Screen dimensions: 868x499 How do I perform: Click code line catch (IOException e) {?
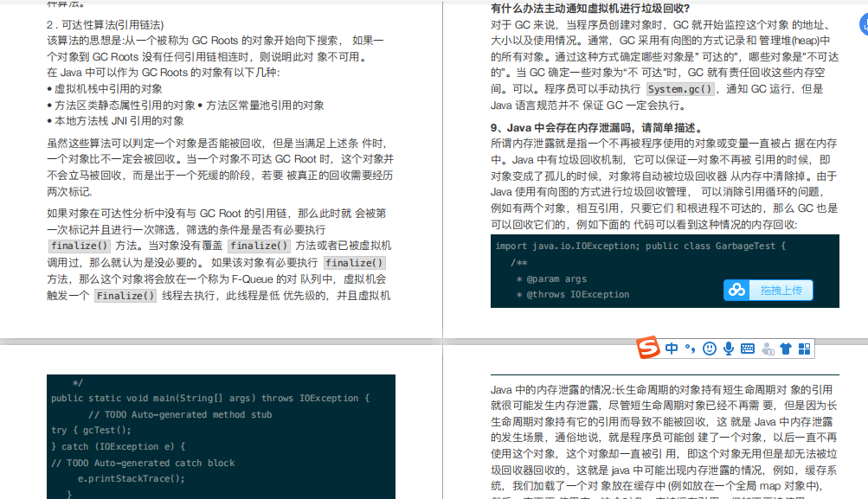pos(118,446)
